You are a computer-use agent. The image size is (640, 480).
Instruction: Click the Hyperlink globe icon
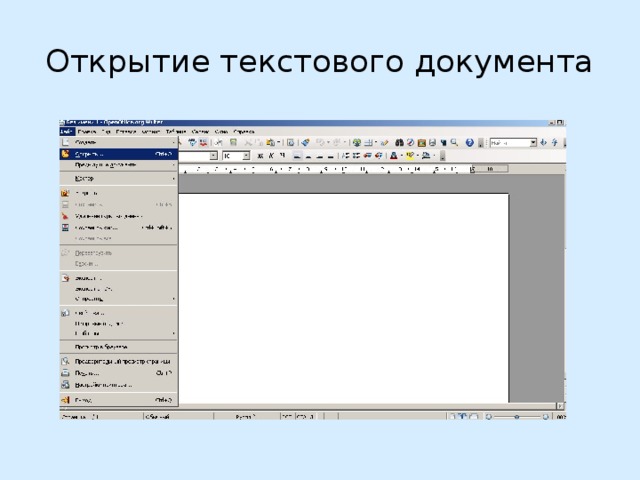coord(357,142)
